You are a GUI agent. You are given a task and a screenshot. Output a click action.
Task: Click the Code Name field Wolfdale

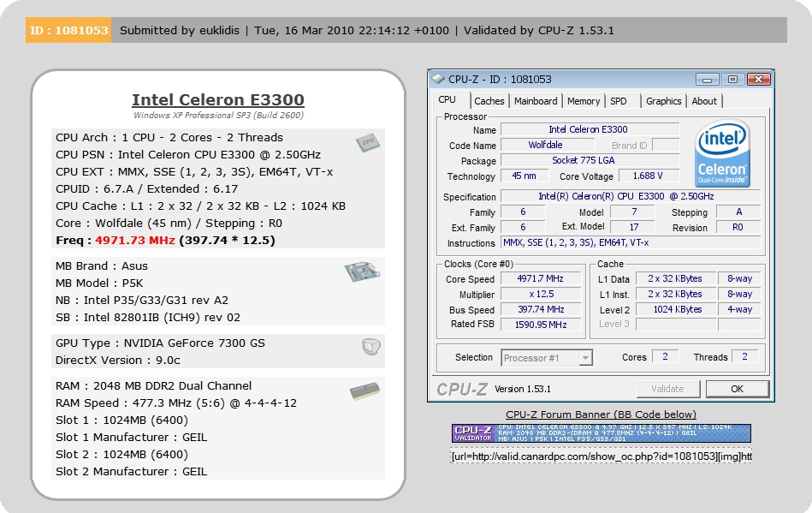(546, 145)
